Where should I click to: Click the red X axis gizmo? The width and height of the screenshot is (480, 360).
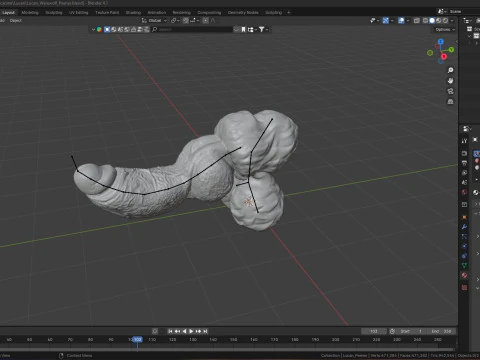(x=444, y=56)
